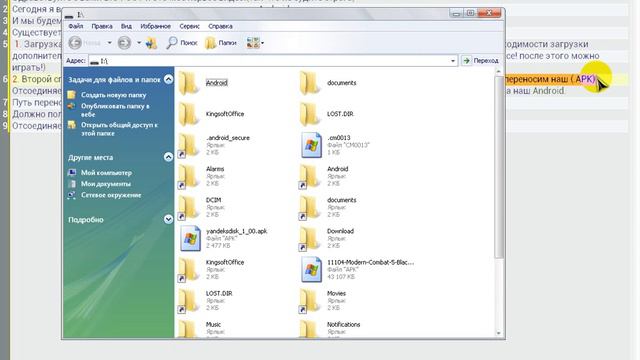This screenshot has height=360, width=640.
Task: Click the file list vertical scrollbar thumb
Action: [498, 167]
